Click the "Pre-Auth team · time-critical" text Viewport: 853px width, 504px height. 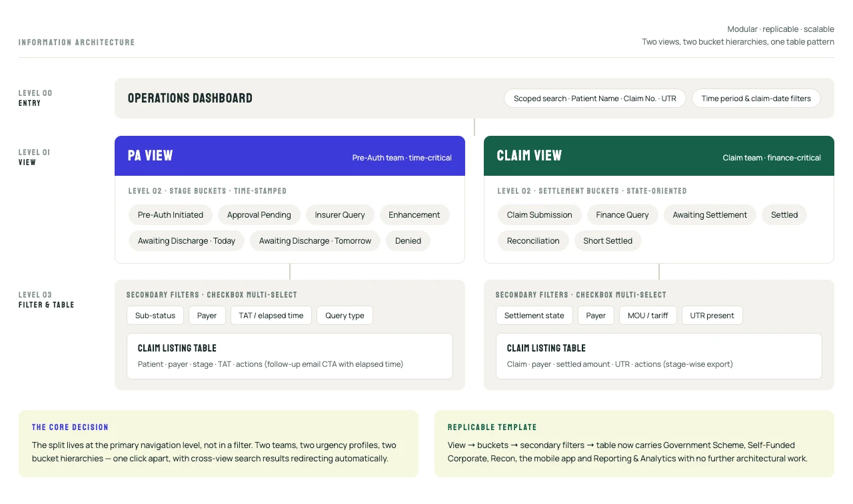coord(402,158)
